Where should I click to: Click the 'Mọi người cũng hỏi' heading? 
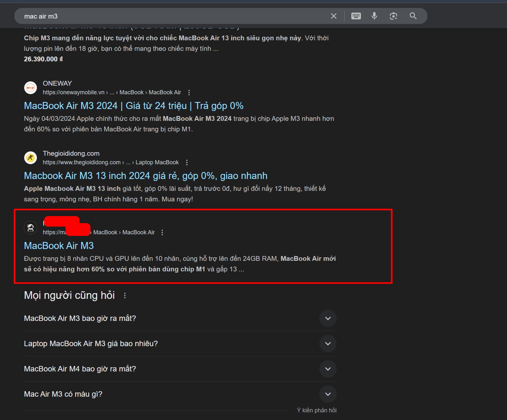(69, 295)
